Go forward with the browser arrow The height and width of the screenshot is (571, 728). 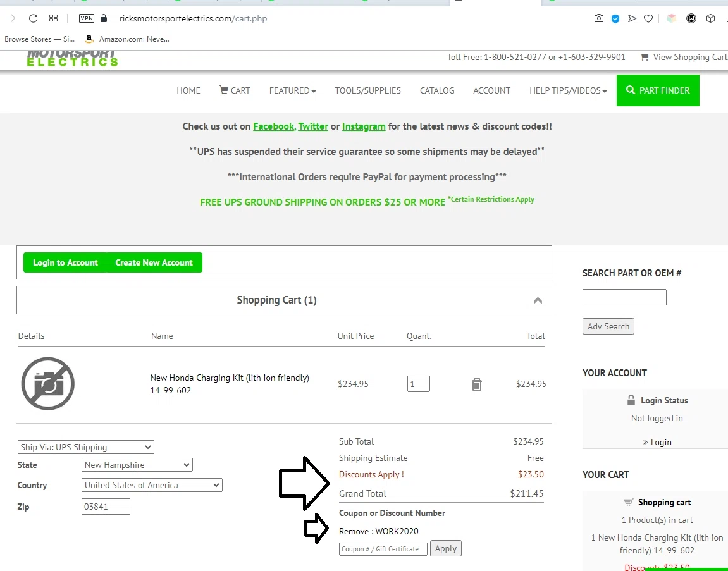coord(13,18)
